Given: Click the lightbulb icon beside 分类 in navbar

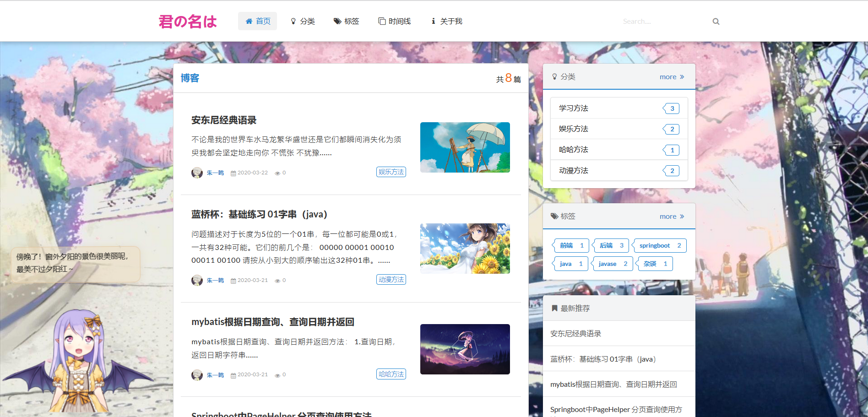Looking at the screenshot, I should (293, 21).
